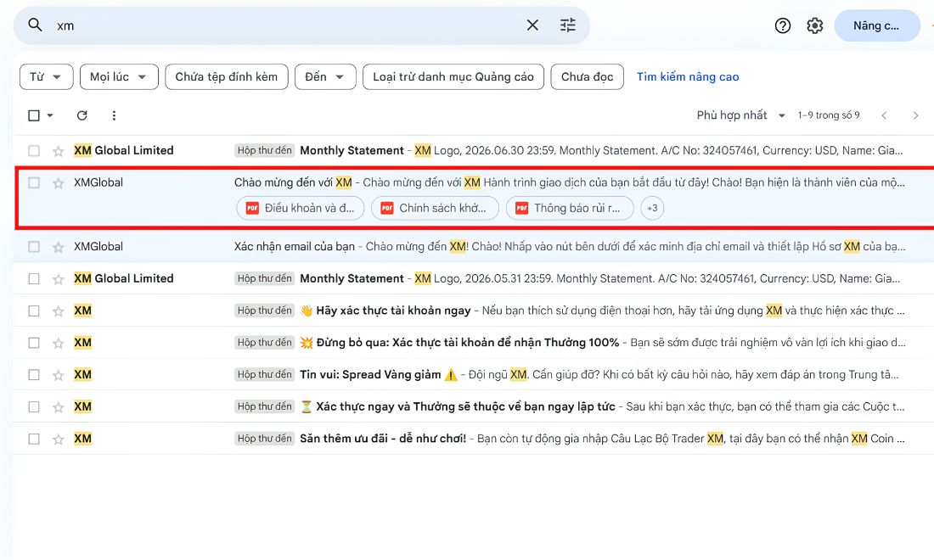Viewport: 934px width, 560px height.
Task: Go to the previous page of results arrow
Action: pyautogui.click(x=884, y=115)
